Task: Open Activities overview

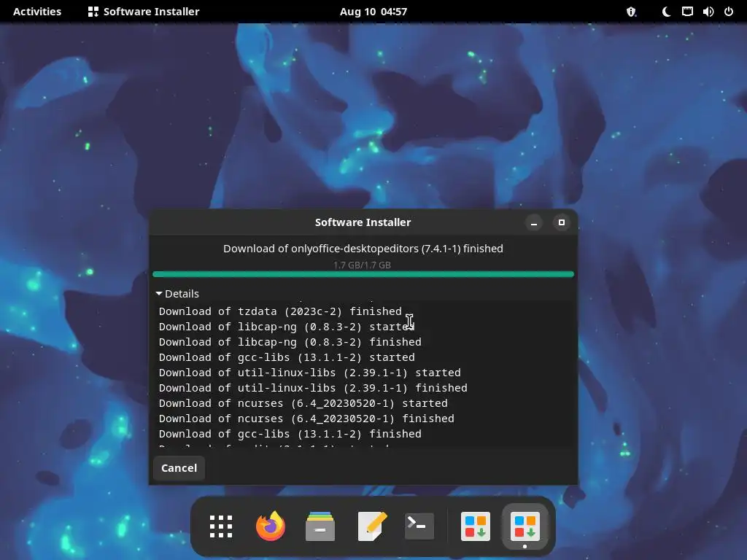Action: (37, 12)
